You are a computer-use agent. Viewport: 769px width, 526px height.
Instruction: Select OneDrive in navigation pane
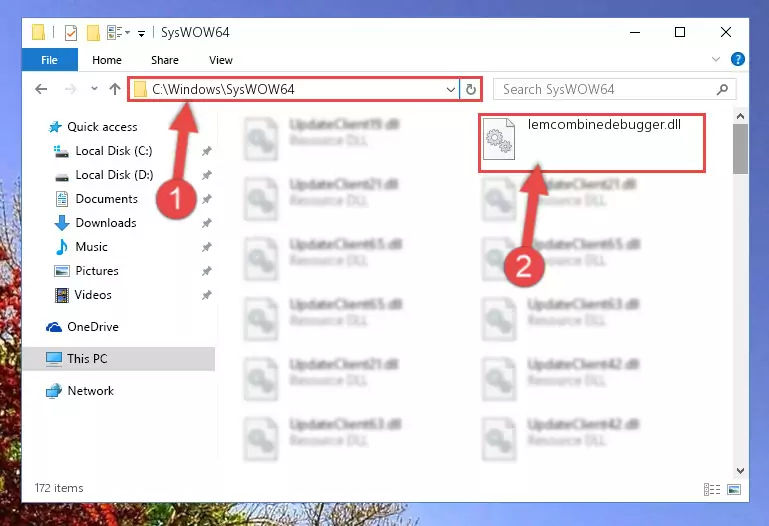[x=82, y=327]
